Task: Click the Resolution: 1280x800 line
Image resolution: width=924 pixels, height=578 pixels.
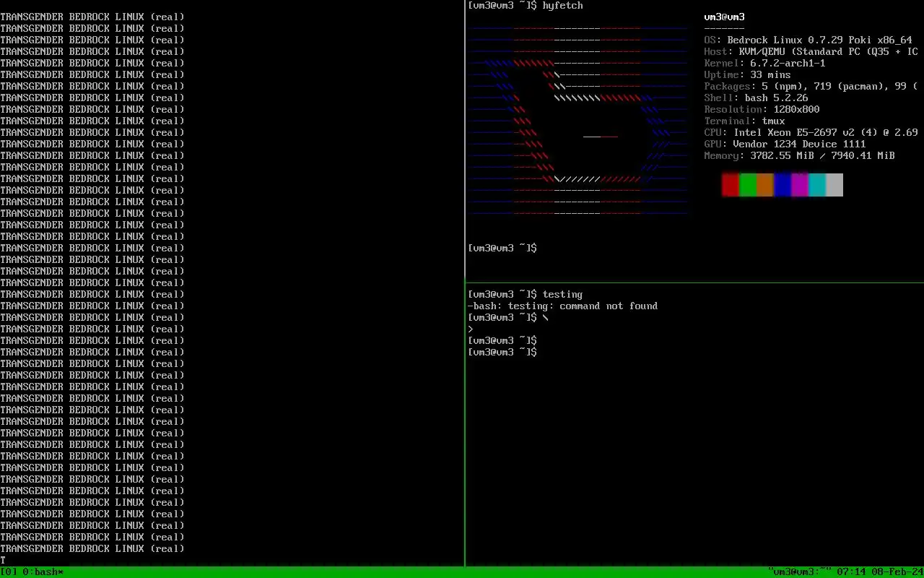Action: click(762, 110)
